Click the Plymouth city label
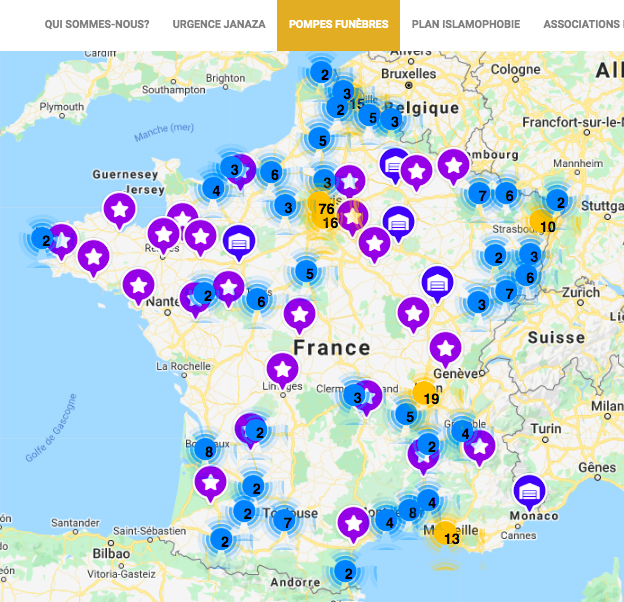Viewport: 624px width, 602px height. [62, 107]
